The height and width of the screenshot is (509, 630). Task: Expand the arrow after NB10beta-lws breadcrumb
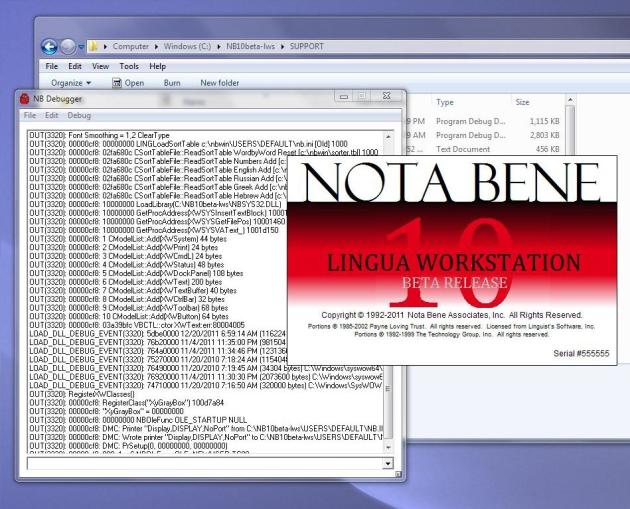282,47
